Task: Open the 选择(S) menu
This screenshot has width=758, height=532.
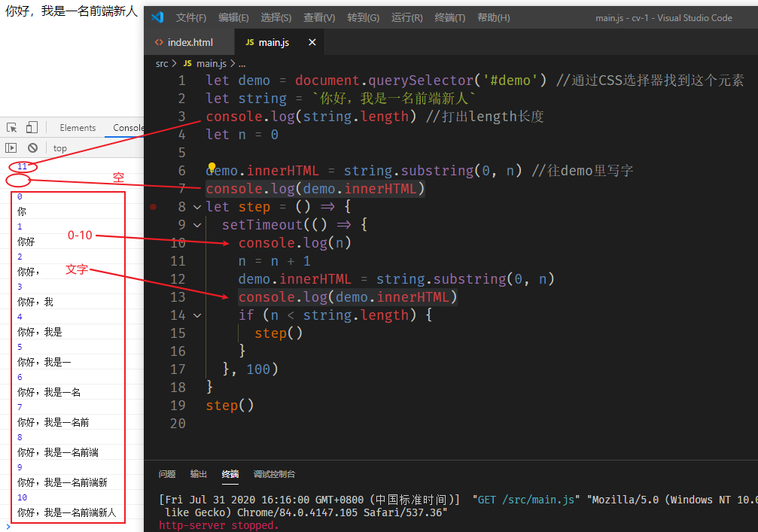Action: 276,18
